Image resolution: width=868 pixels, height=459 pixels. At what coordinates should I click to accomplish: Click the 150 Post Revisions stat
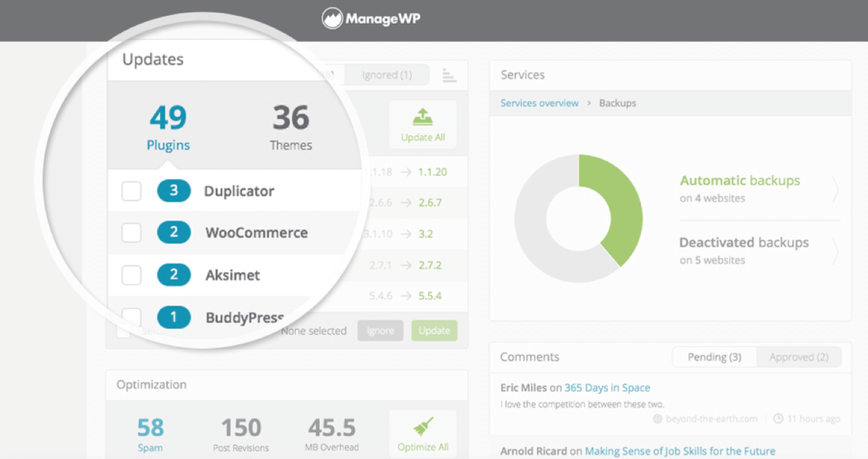click(241, 434)
